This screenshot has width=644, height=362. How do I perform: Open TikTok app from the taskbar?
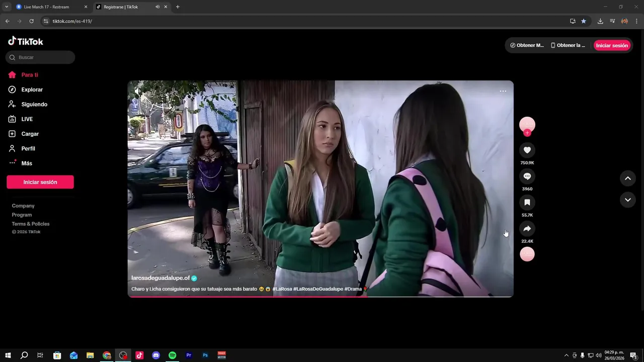139,355
